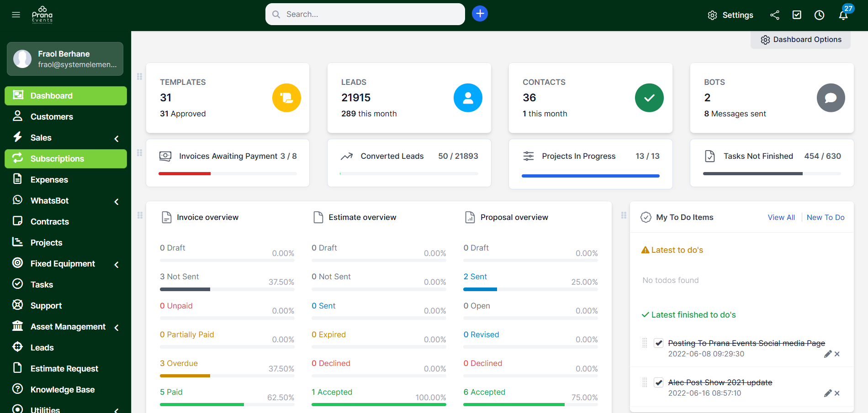Open the Customers menu item
The width and height of the screenshot is (868, 413).
coord(52,117)
